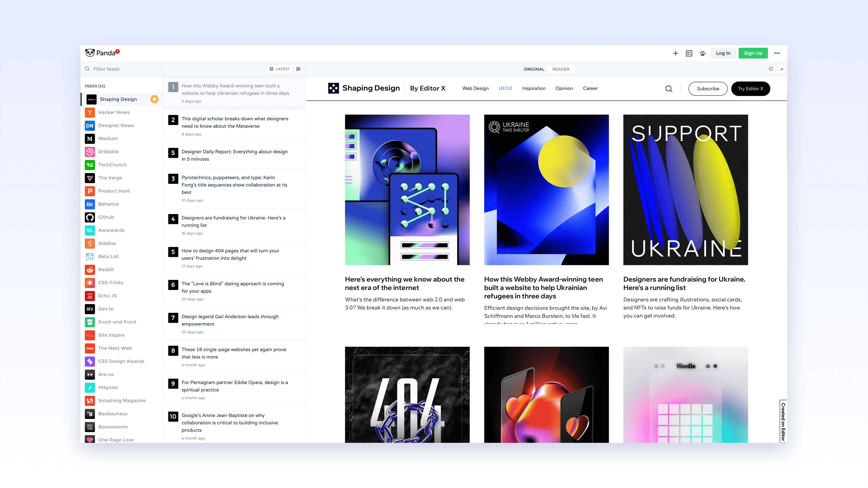868x488 pixels.
Task: Click the Sign Up button
Action: coord(753,53)
